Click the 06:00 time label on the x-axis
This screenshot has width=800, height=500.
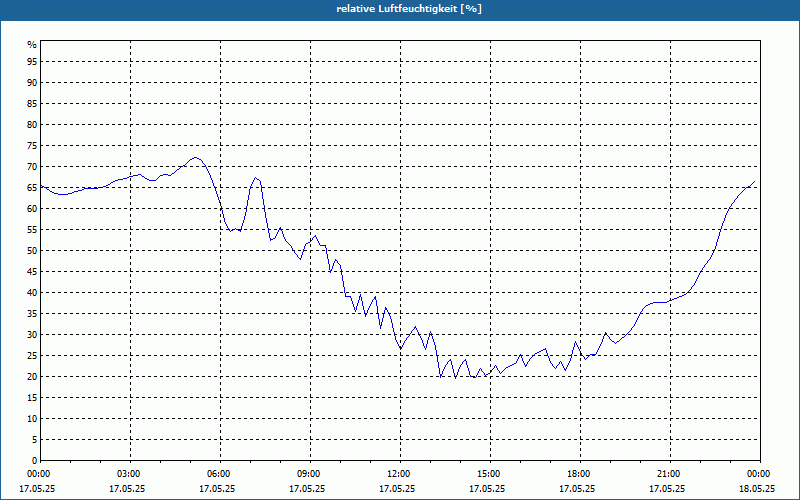(x=220, y=474)
